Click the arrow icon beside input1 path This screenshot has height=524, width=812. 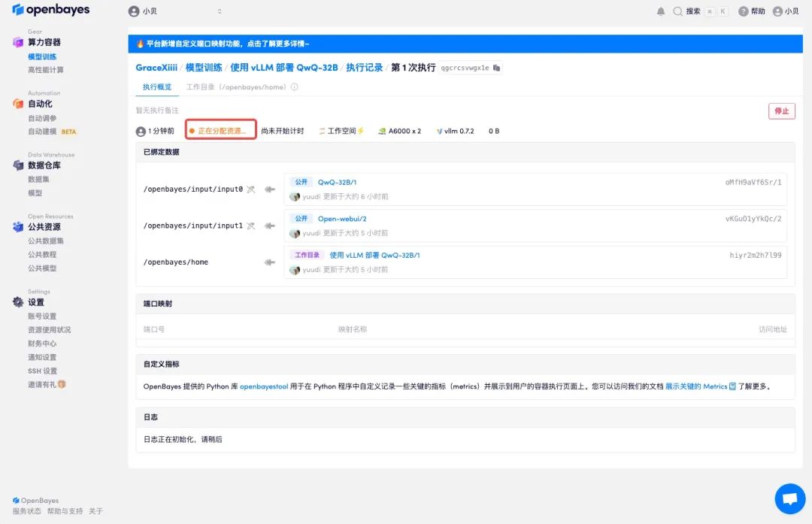pos(270,226)
